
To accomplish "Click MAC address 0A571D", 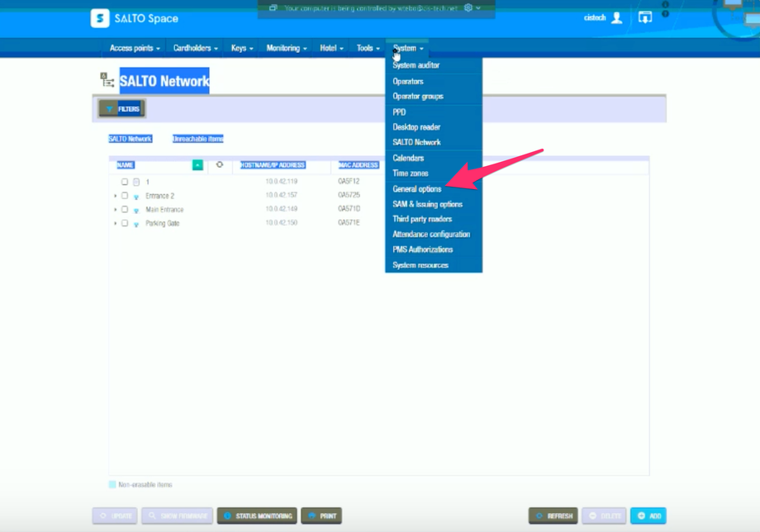I will click(x=349, y=209).
